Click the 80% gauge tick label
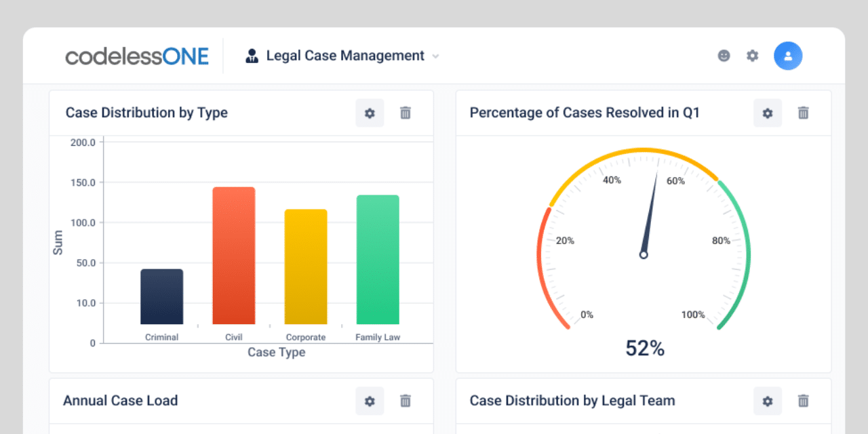This screenshot has height=434, width=868. pos(721,241)
